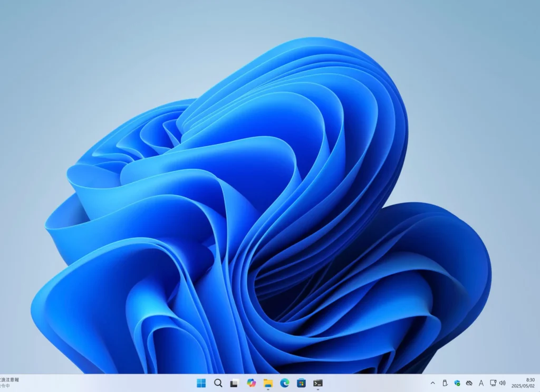This screenshot has height=392, width=540.
Task: Open Task View
Action: [234, 384]
